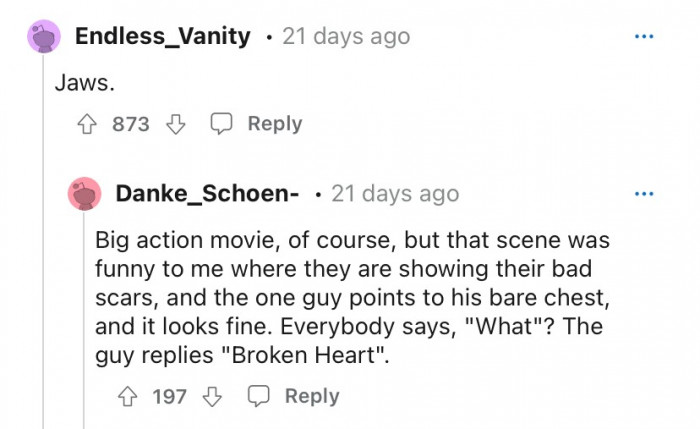Upvote Endless_Vanity's "Jaws." comment
The image size is (700, 429).
click(x=88, y=124)
